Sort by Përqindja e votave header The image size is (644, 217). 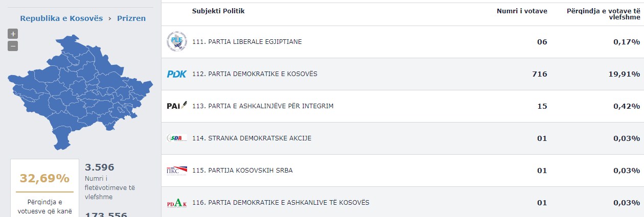(603, 14)
